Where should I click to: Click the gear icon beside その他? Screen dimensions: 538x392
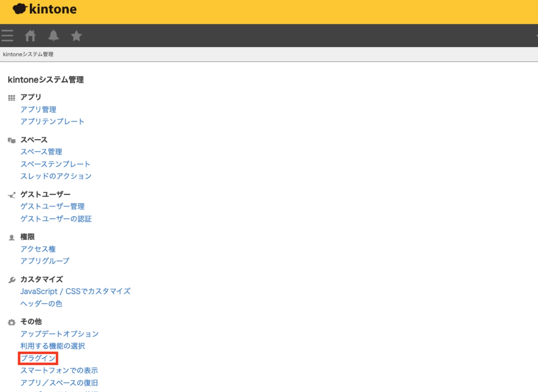point(12,322)
